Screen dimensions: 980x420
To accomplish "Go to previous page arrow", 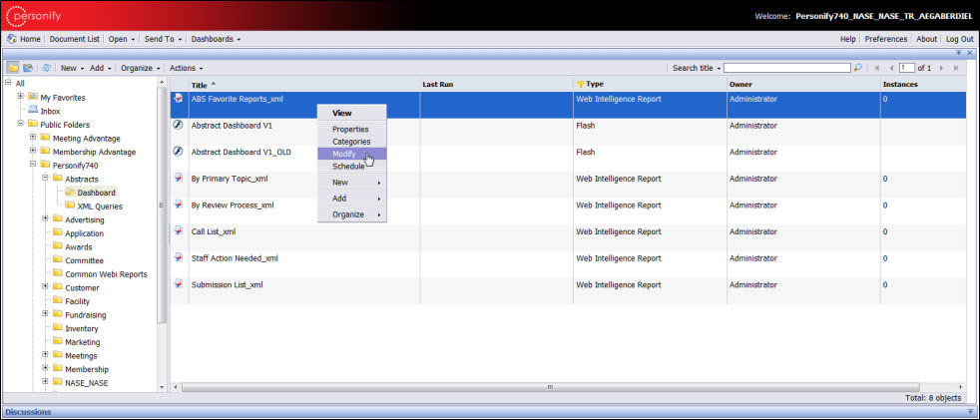I will coord(891,68).
